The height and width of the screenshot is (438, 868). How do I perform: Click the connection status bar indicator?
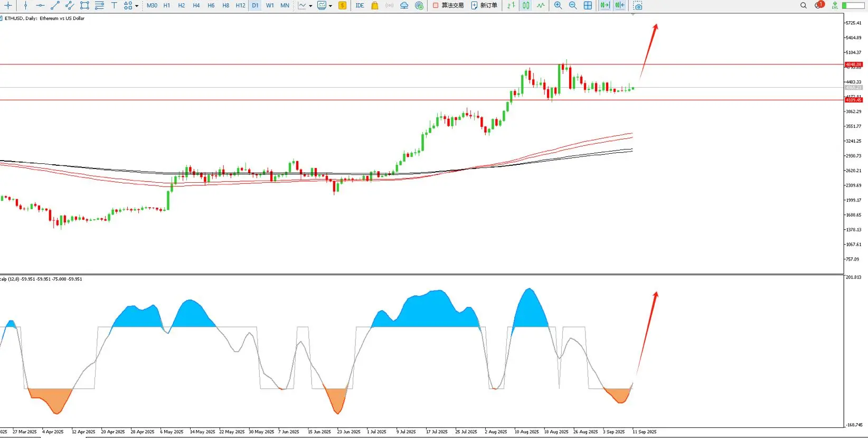coord(853,5)
